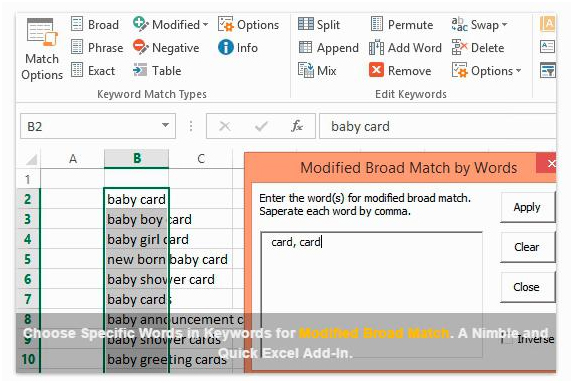Select the cell starting 'baby announcement'
The height and width of the screenshot is (383, 573).
(137, 319)
